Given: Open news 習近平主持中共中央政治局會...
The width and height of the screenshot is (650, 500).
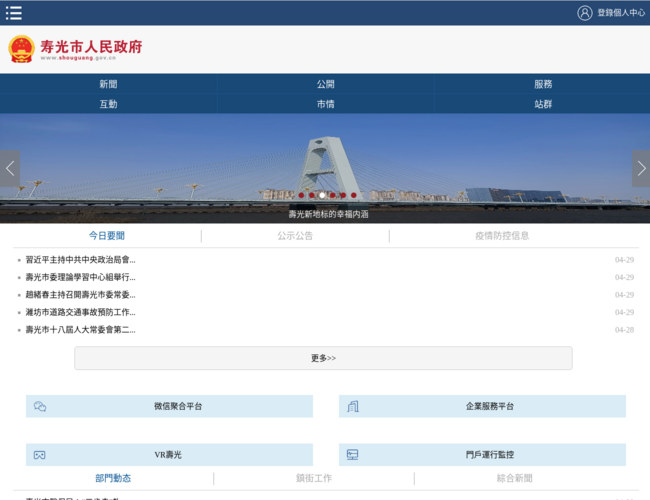Looking at the screenshot, I should (80, 260).
